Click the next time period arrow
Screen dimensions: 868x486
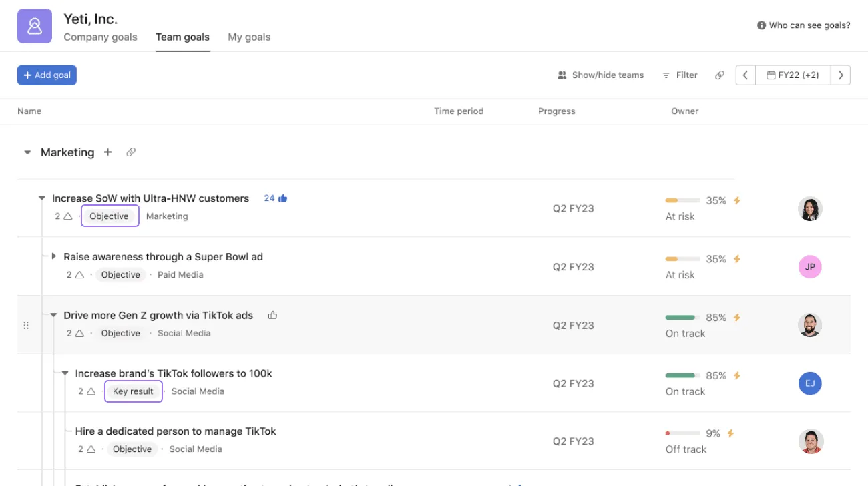tap(841, 75)
